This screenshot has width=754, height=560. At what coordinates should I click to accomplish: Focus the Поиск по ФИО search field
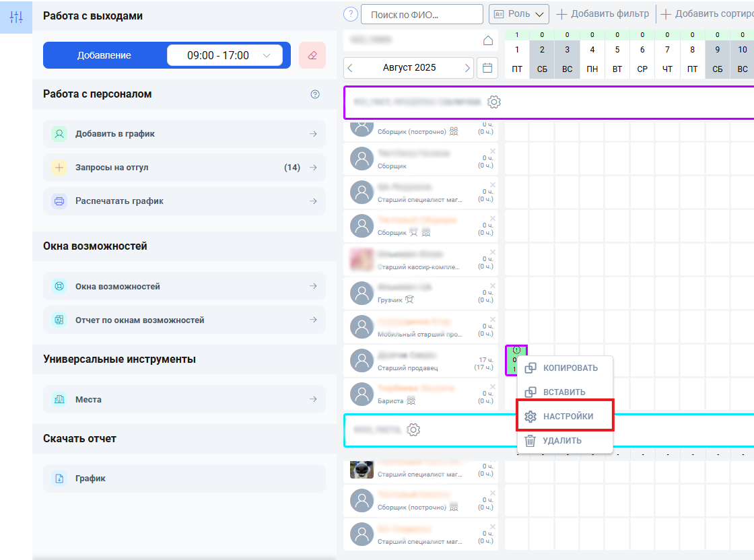tap(421, 14)
